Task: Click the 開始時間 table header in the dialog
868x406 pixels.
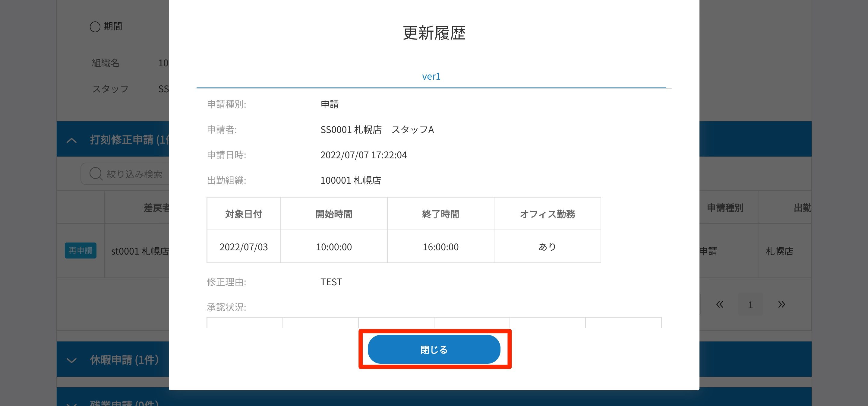Action: pos(333,214)
